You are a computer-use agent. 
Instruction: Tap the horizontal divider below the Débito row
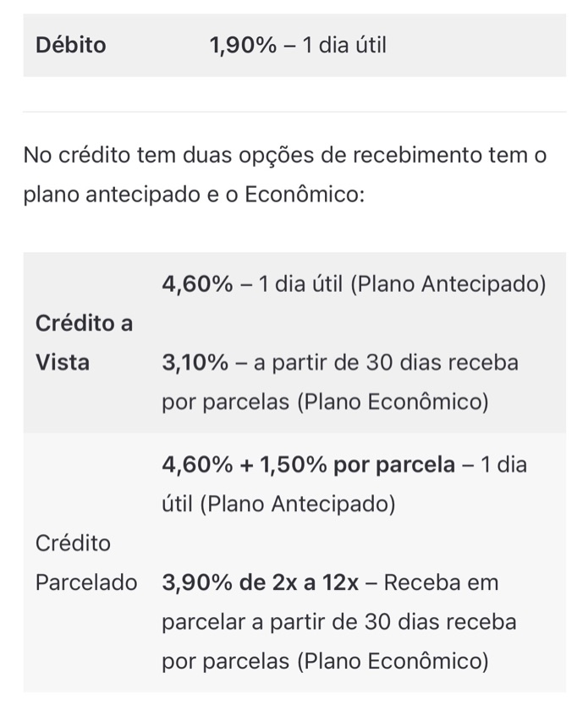(x=294, y=112)
